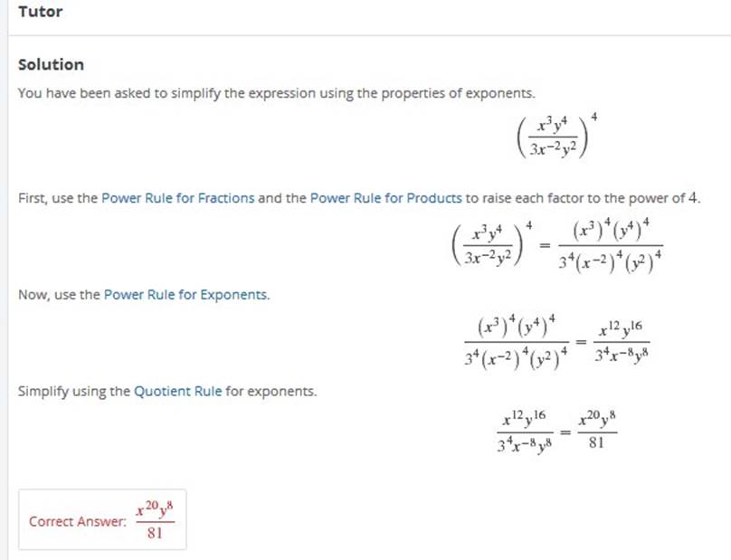Click the original expression raised to the 4th power

point(556,135)
